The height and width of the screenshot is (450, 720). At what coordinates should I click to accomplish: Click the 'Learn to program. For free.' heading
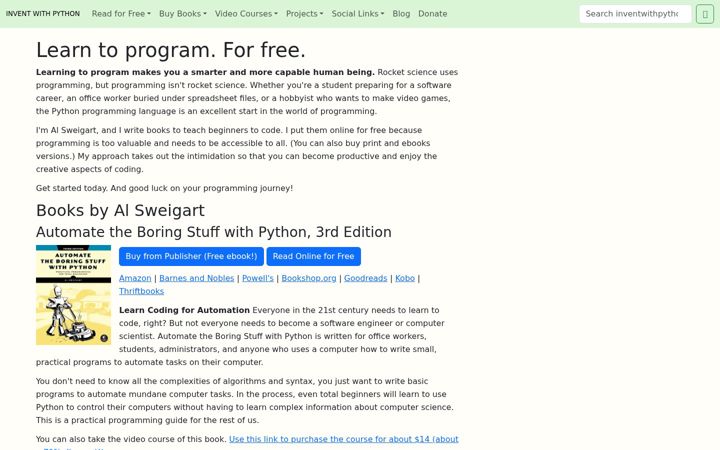[171, 50]
